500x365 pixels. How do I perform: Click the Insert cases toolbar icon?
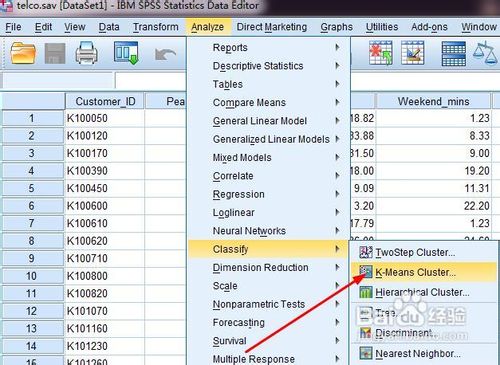(380, 53)
